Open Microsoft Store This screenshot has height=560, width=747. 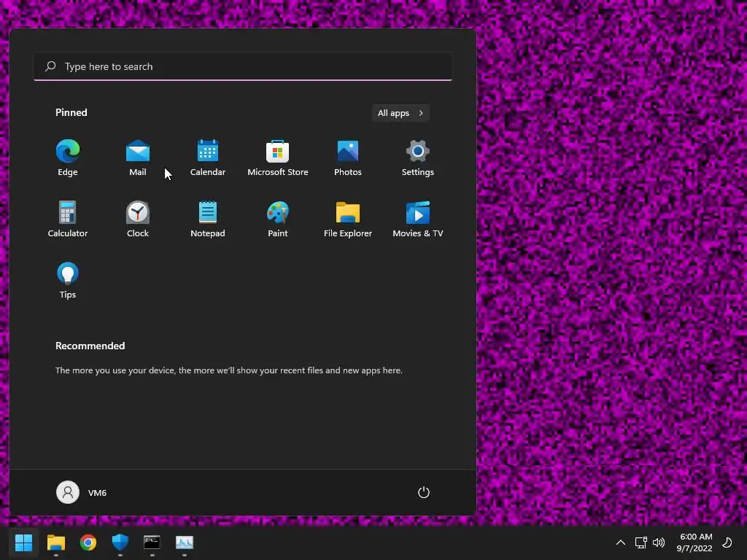pos(278,158)
